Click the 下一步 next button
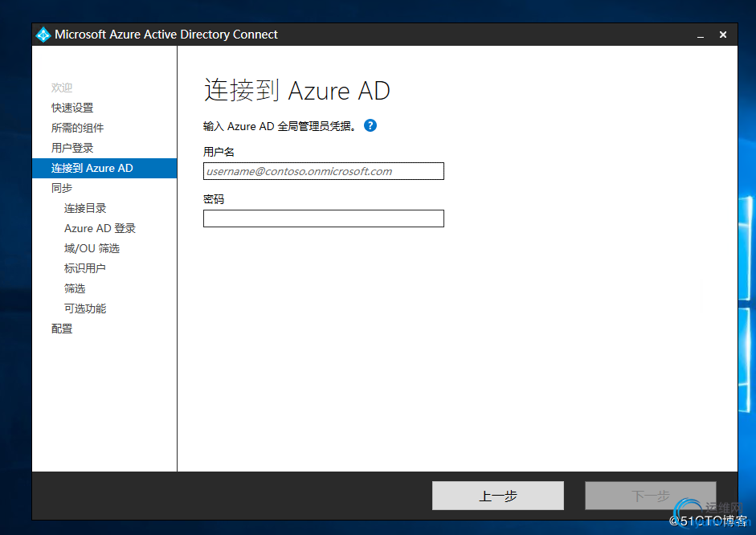Screen dimensions: 756x535 click(x=651, y=496)
